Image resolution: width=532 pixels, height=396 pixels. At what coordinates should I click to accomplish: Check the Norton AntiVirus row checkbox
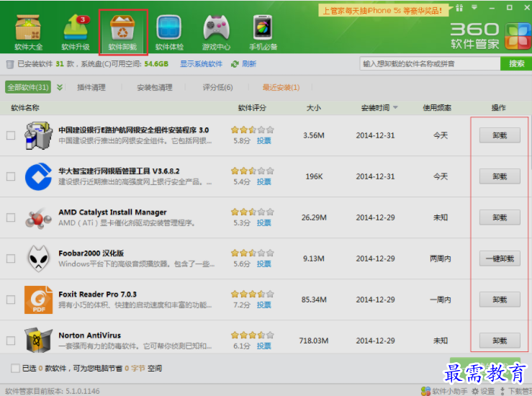click(11, 341)
